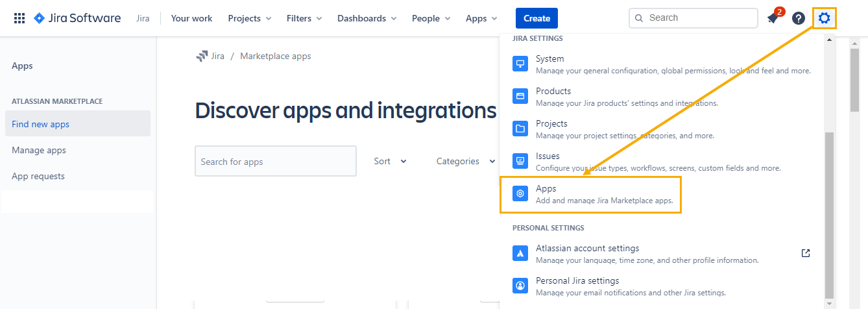Open the Sort dropdown
This screenshot has width=868, height=309.
390,161
